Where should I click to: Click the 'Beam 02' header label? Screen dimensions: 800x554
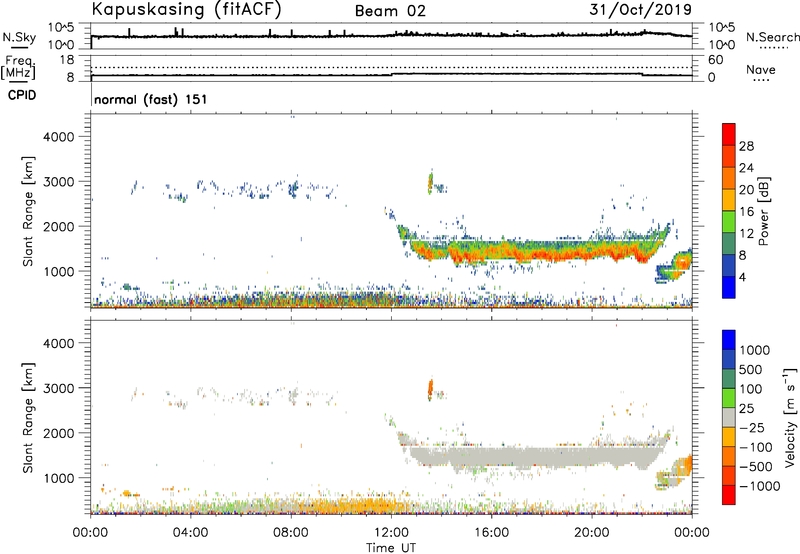[390, 11]
